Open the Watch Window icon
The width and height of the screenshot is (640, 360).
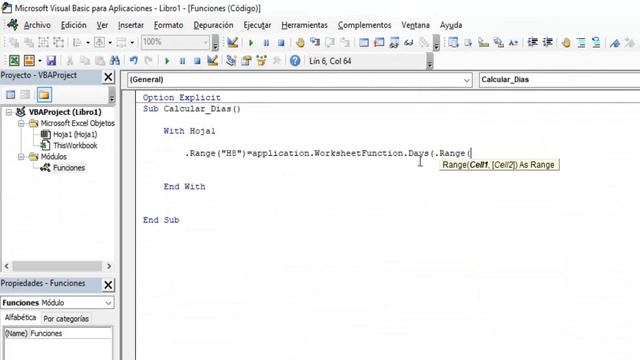(x=394, y=42)
